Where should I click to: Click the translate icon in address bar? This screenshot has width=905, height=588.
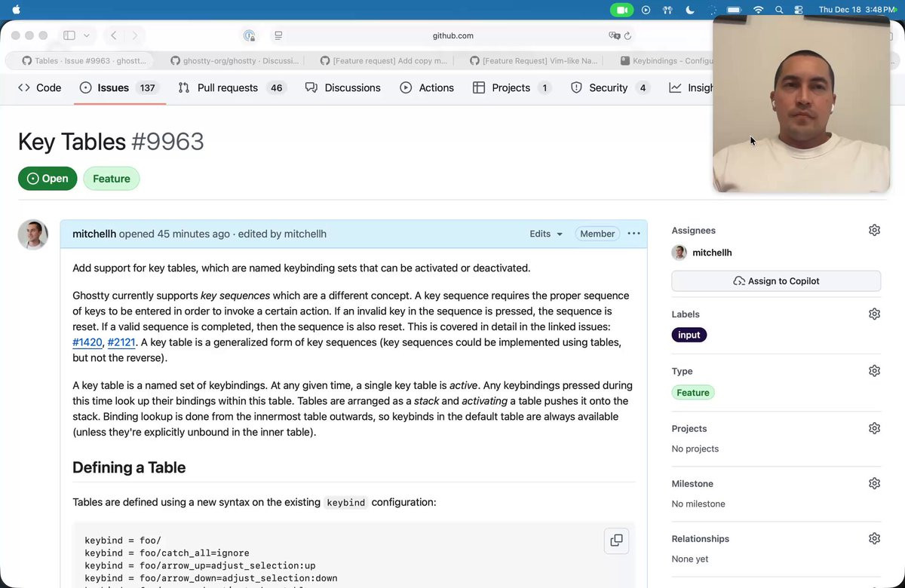pos(614,35)
